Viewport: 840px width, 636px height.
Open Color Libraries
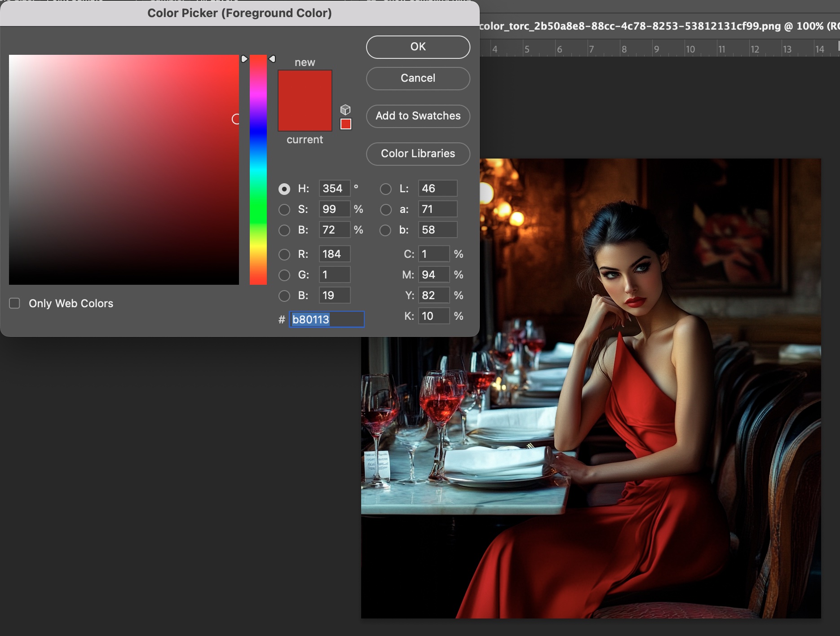tap(418, 154)
